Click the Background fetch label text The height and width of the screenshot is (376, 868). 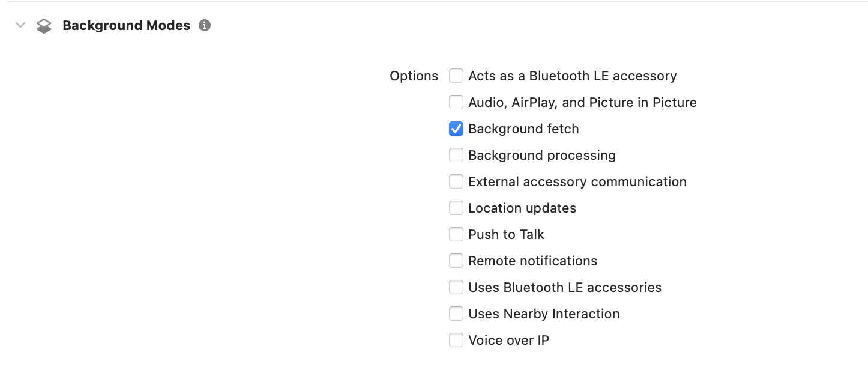pyautogui.click(x=523, y=129)
